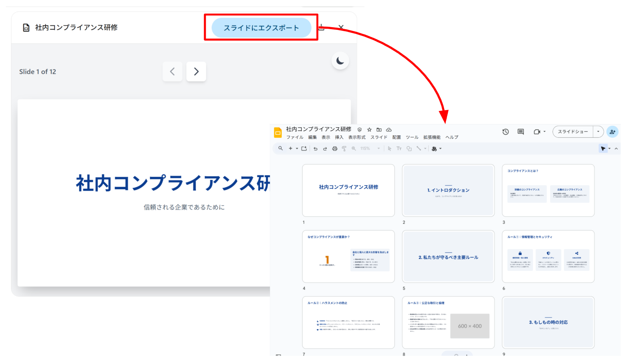The height and width of the screenshot is (364, 628).
Task: Select slide 6 thumbnail 情報管理とセキュリティ
Action: [x=548, y=256]
